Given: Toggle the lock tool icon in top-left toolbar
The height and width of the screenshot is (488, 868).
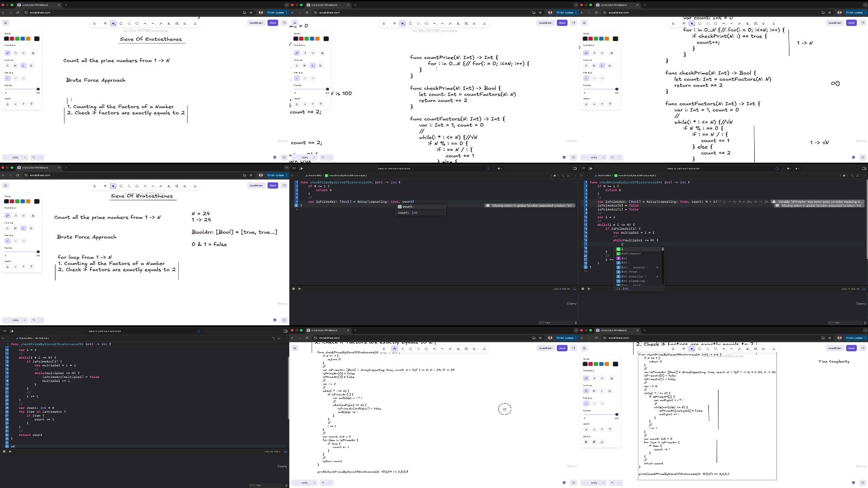Looking at the screenshot, I should tap(95, 23).
